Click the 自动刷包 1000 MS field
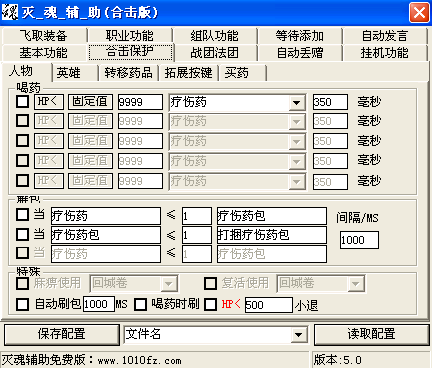Screen dimensions: 432x368 [99, 304]
